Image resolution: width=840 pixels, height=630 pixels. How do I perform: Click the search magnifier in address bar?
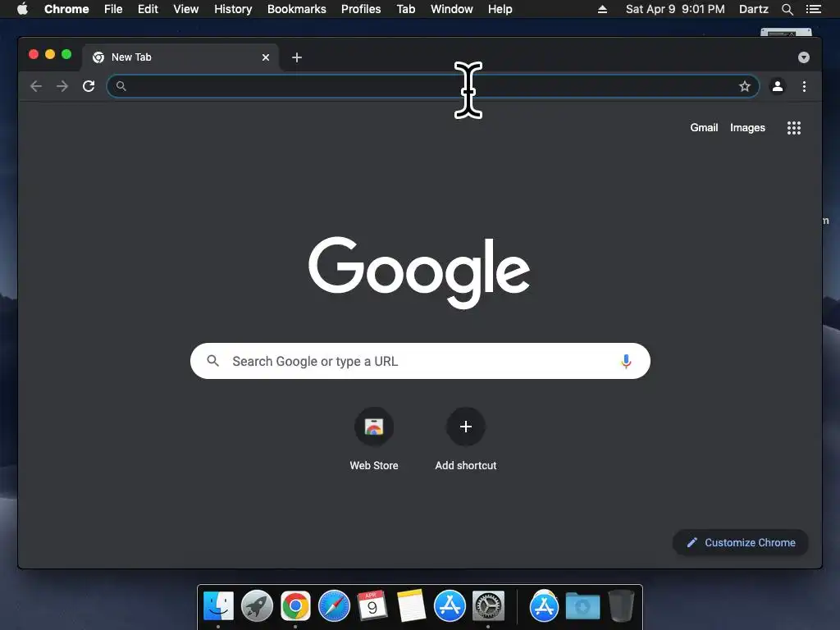[121, 86]
